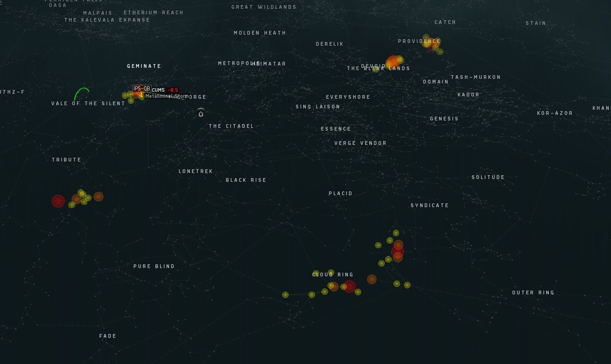
Task: Select the Fade region label
Action: click(x=108, y=336)
